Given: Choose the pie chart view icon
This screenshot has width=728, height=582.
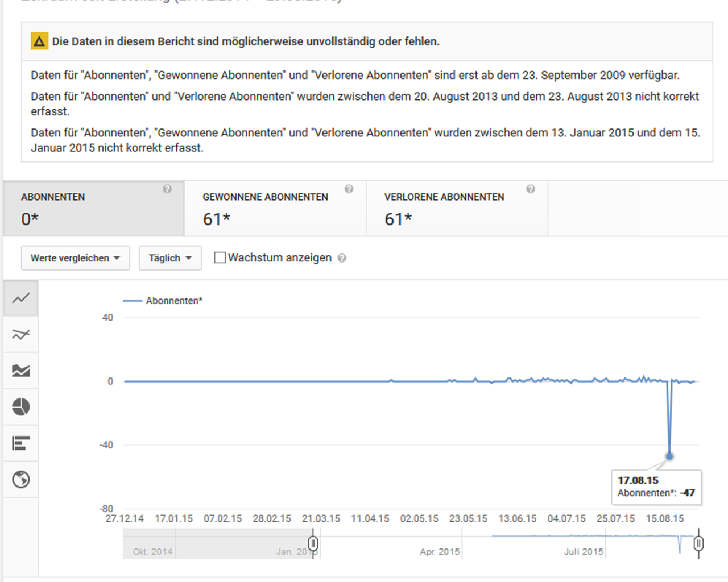Looking at the screenshot, I should pyautogui.click(x=21, y=407).
